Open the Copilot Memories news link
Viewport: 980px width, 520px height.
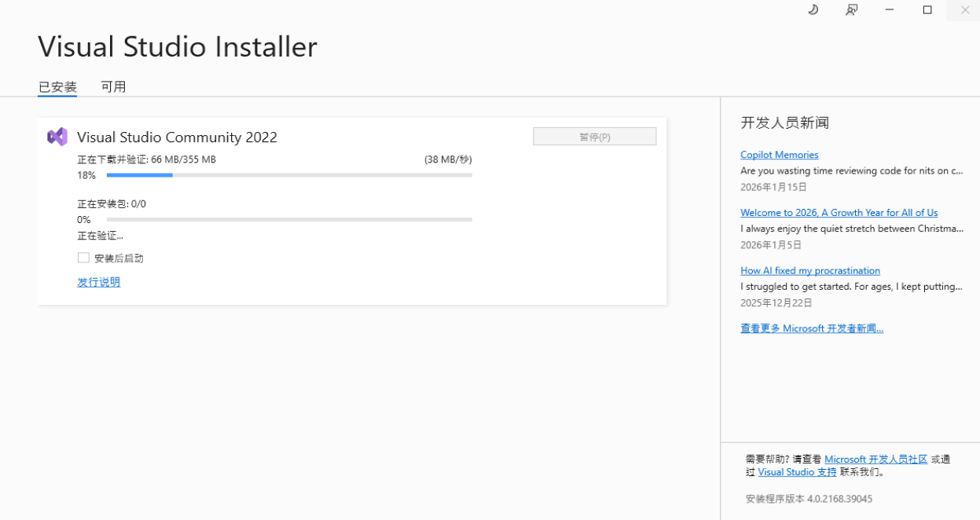coord(779,155)
